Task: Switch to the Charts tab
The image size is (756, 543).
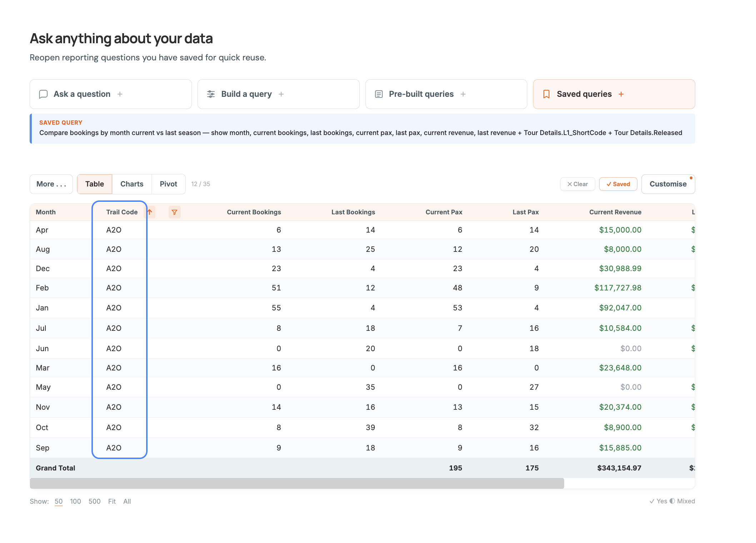Action: tap(132, 184)
